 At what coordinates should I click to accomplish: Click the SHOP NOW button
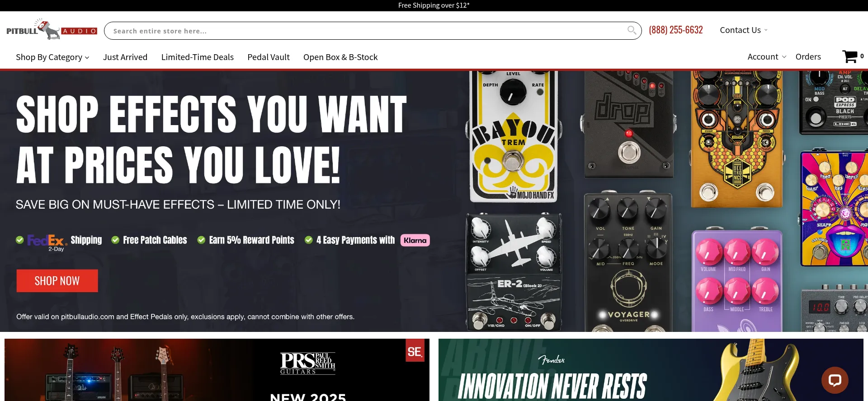[x=57, y=281]
